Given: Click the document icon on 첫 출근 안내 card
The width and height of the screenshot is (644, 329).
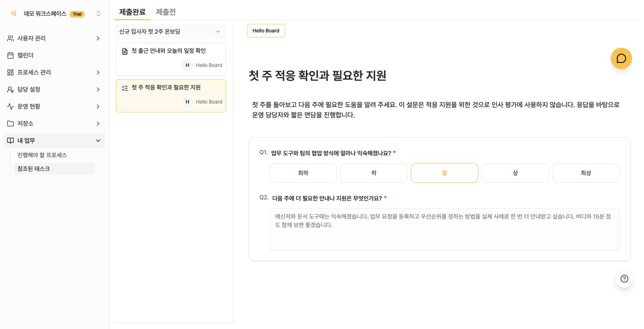Looking at the screenshot, I should coord(125,51).
